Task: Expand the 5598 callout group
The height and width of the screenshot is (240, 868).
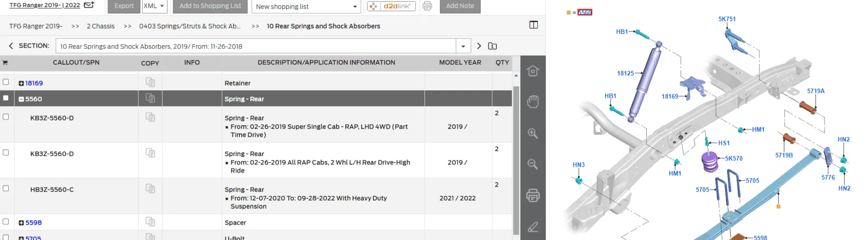Action: click(x=21, y=223)
